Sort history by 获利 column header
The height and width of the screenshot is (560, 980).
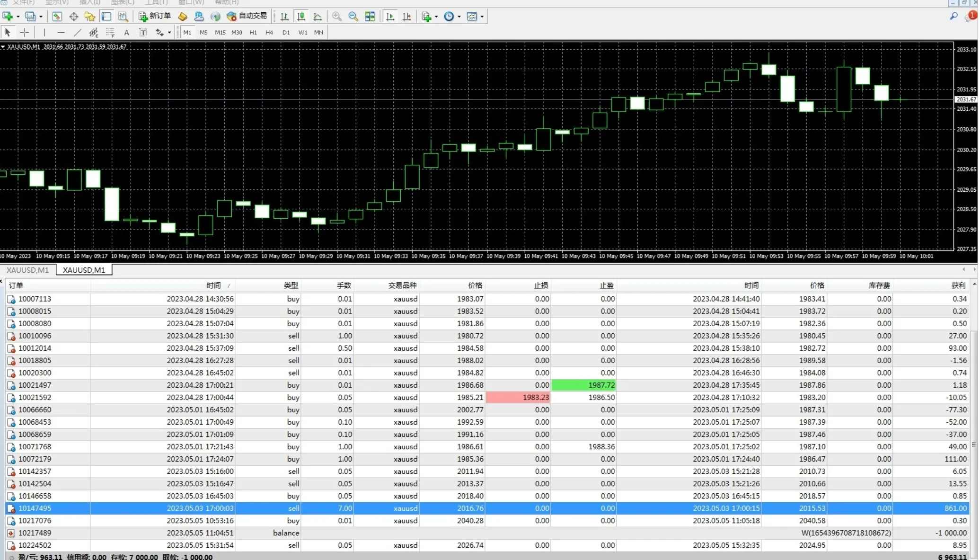(x=931, y=285)
